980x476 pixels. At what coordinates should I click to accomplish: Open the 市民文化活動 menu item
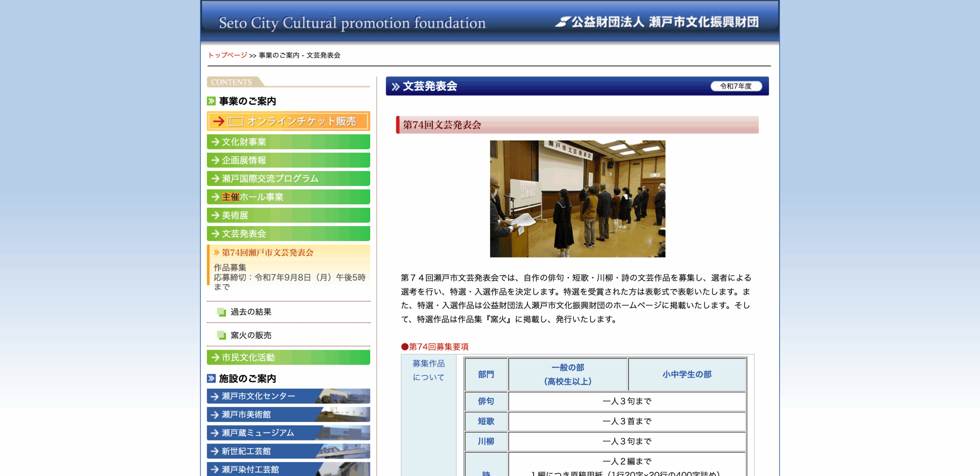[x=288, y=357]
